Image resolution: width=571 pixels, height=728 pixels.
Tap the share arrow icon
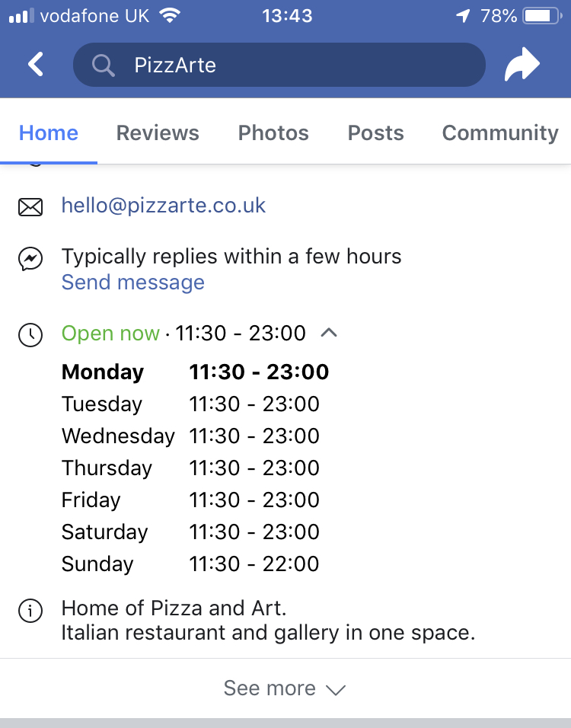click(x=522, y=65)
